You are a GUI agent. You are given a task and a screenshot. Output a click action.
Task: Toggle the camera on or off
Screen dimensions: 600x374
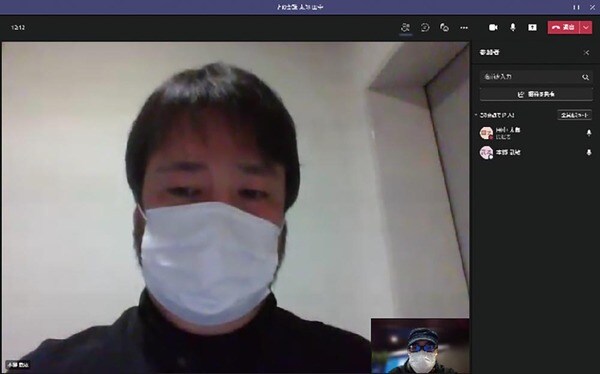pyautogui.click(x=493, y=28)
